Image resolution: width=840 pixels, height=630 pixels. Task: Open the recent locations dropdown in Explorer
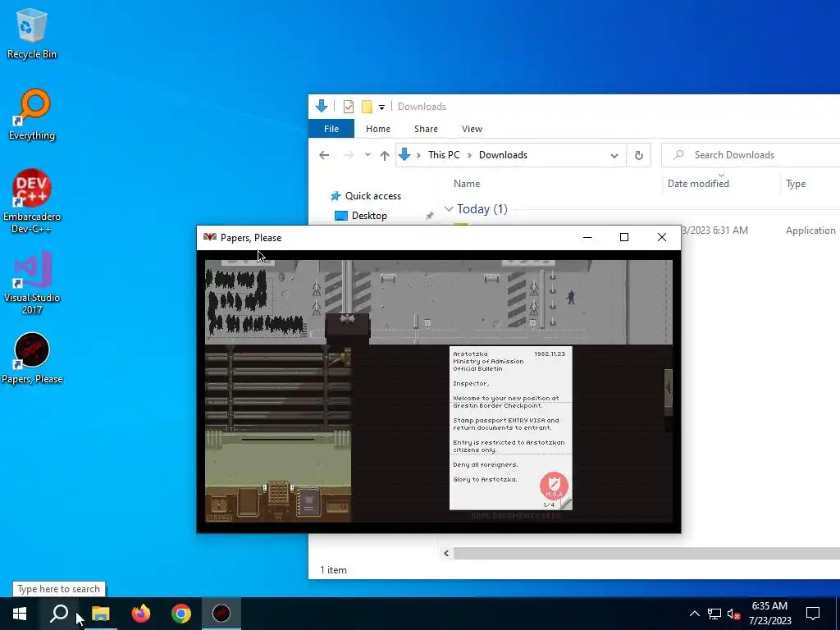tap(367, 155)
